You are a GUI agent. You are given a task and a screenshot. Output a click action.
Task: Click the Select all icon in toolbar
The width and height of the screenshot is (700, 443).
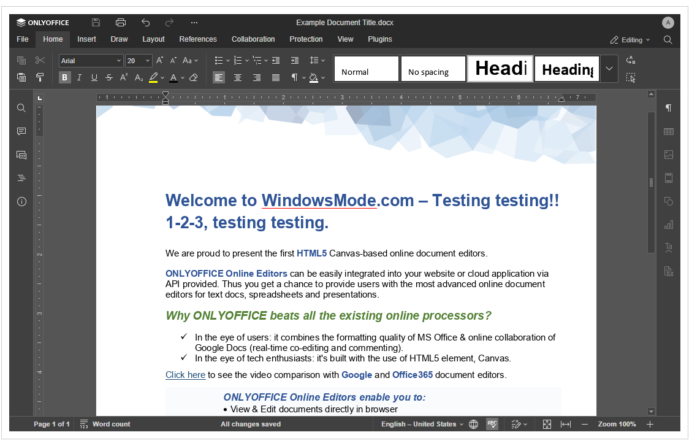point(630,78)
